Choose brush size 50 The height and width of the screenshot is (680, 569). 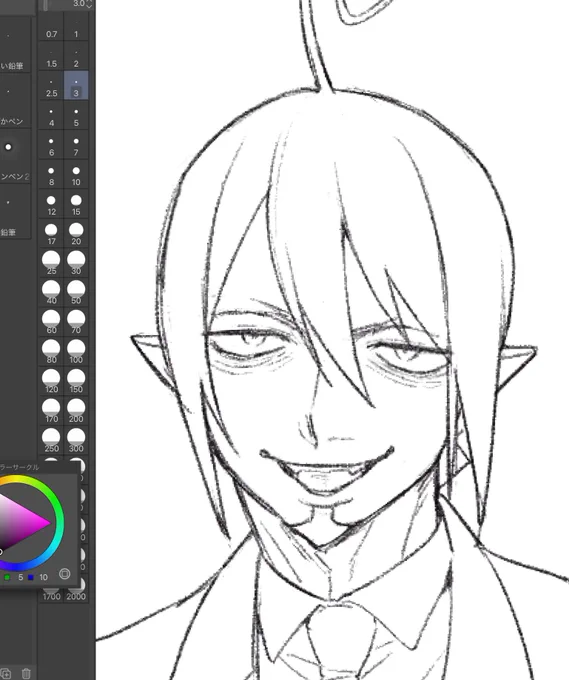(76, 293)
